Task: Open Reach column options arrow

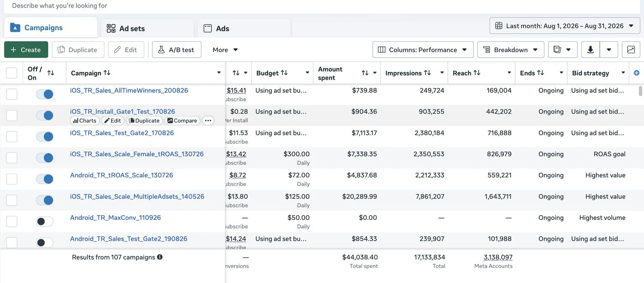Action: click(x=509, y=73)
